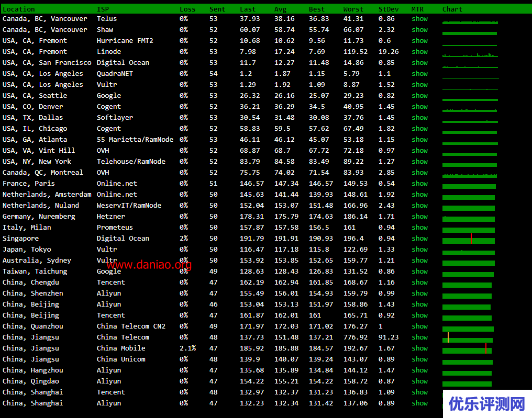Open the MTR show link for Vancouver Telus

(420, 19)
